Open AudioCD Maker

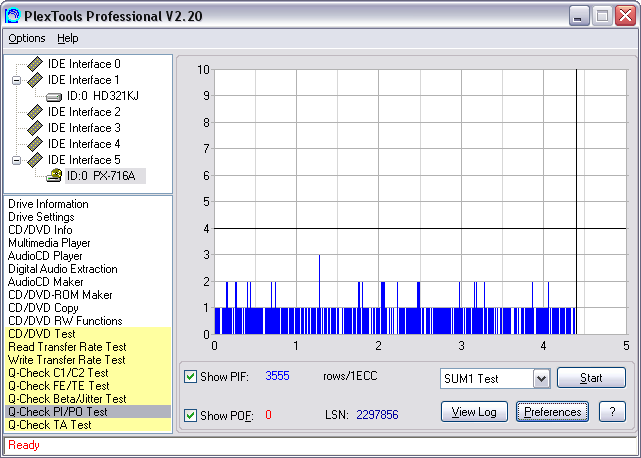coord(45,282)
